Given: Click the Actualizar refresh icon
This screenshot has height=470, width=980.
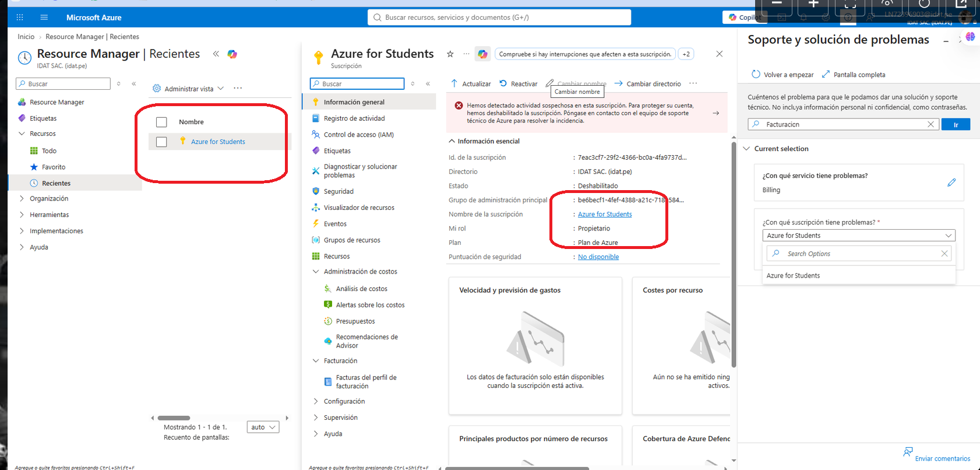Looking at the screenshot, I should [454, 83].
